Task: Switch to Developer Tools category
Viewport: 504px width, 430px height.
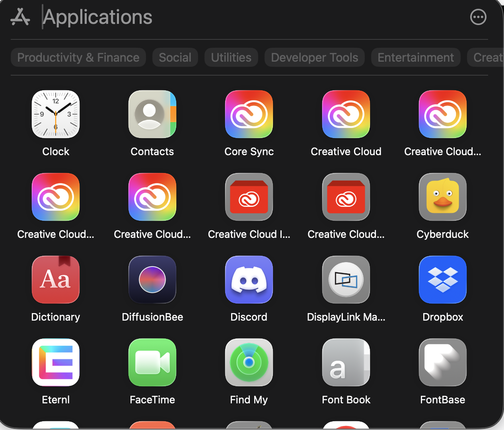Action: click(x=315, y=57)
